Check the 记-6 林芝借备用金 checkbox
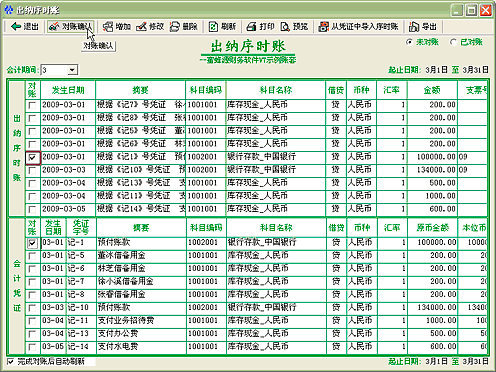The image size is (496, 372). (32, 269)
